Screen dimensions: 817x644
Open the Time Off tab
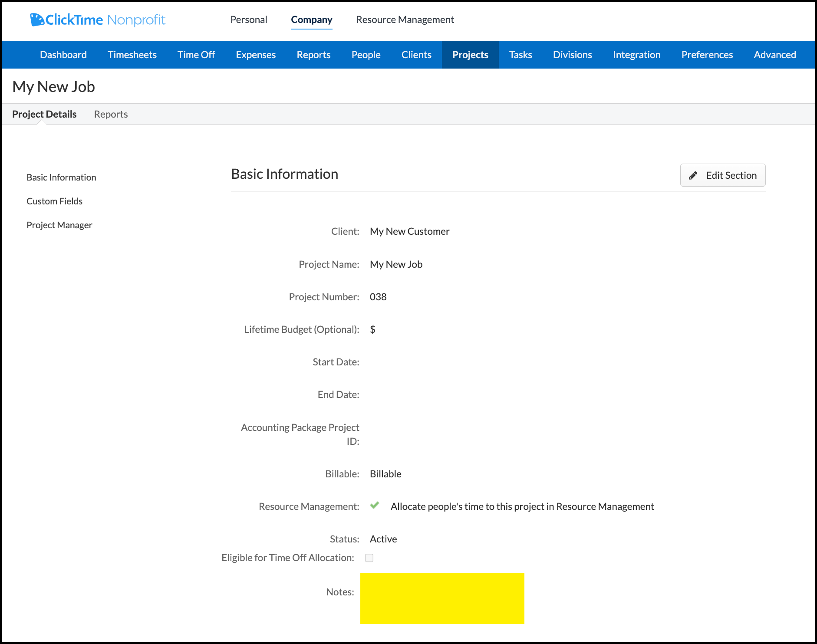click(196, 55)
